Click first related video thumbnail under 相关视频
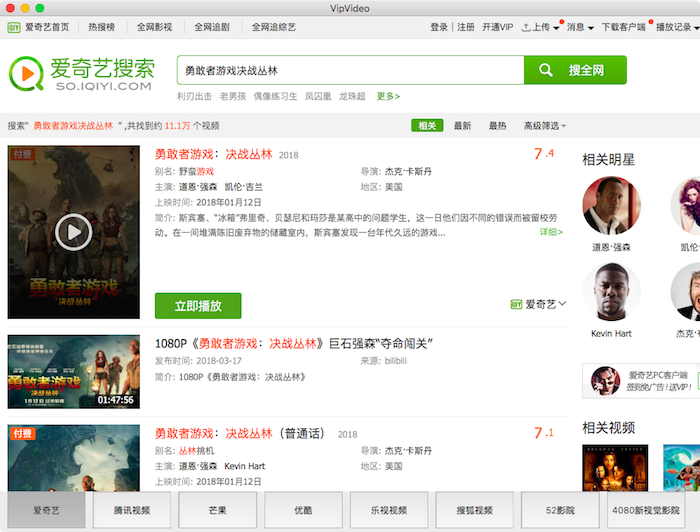The height and width of the screenshot is (532, 700). (615, 468)
